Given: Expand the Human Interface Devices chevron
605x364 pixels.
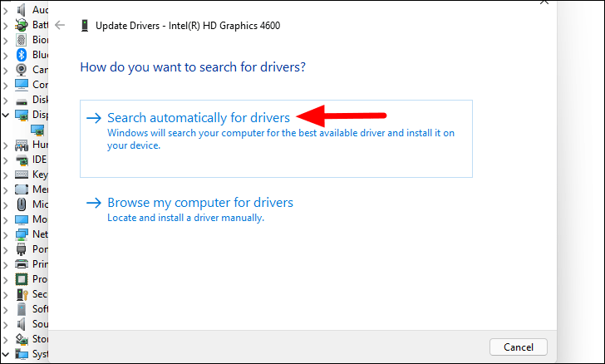Looking at the screenshot, I should [x=5, y=145].
